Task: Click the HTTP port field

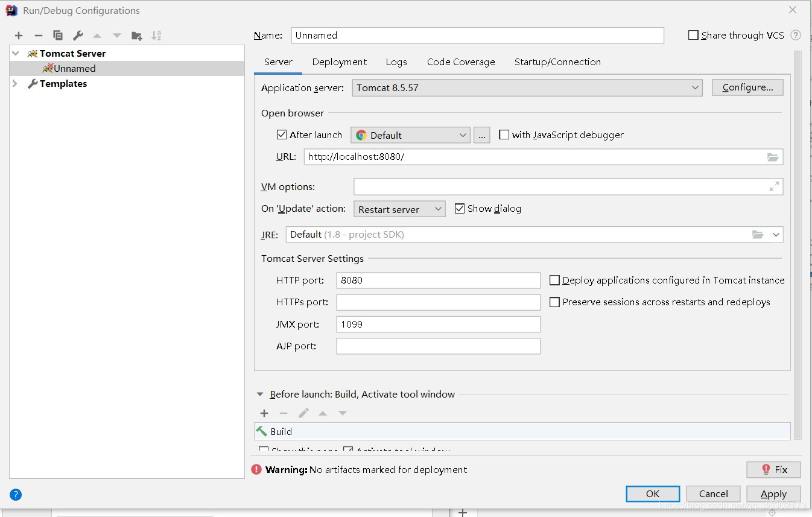Action: pyautogui.click(x=438, y=281)
